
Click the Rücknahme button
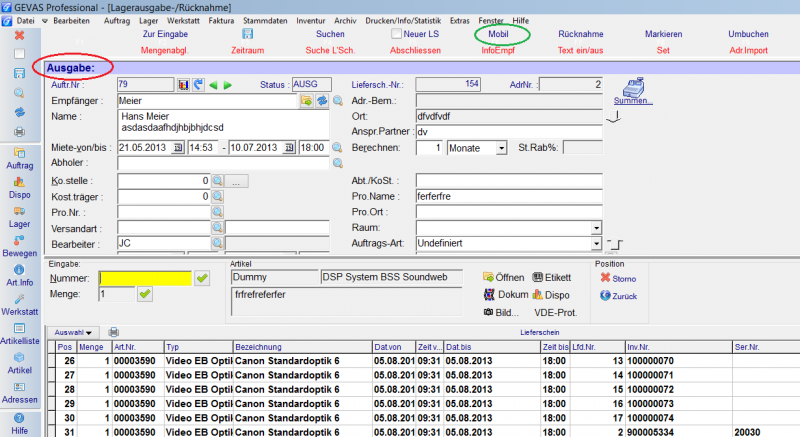[581, 34]
